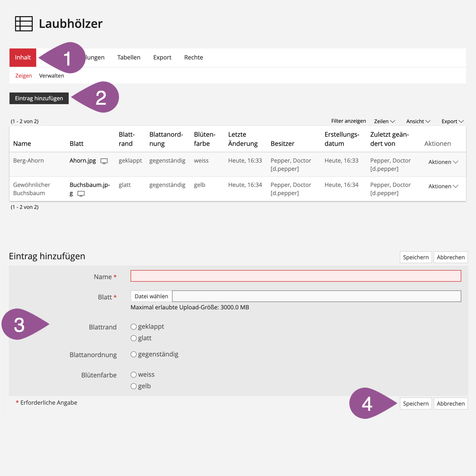Open Aktionen menu for Gewöhnlicher Buchsbaum
476x476 pixels.
click(x=443, y=186)
